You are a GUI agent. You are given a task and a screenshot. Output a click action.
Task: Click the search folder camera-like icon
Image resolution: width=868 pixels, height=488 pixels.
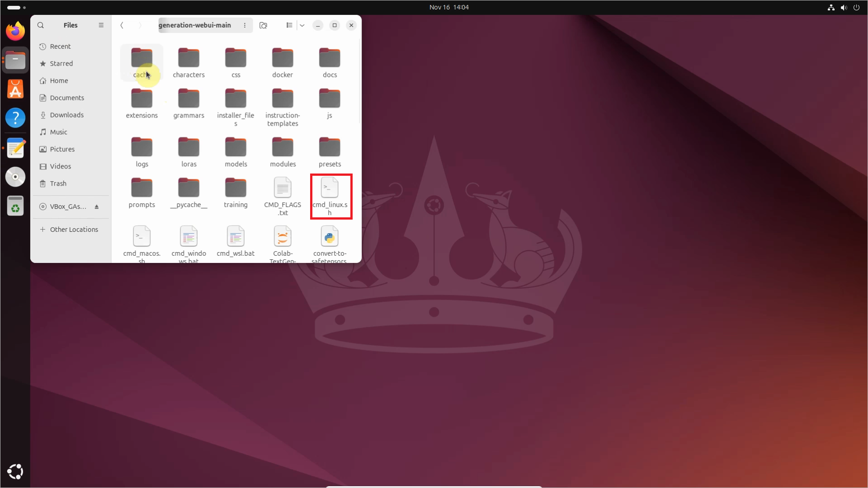263,25
